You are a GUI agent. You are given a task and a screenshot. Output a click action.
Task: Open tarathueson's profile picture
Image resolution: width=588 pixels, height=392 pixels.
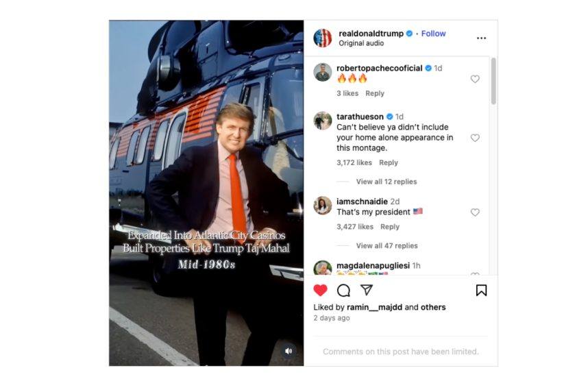pos(323,121)
